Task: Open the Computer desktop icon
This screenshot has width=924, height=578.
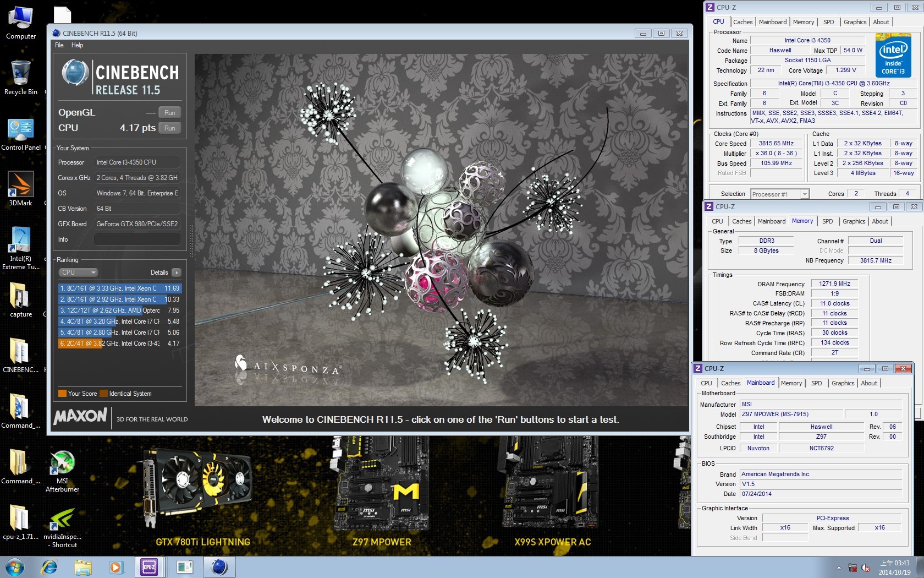Action: coord(21,23)
